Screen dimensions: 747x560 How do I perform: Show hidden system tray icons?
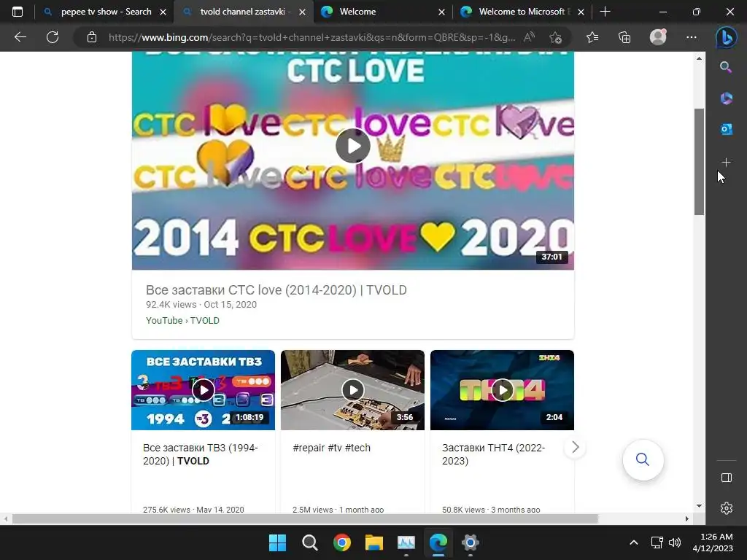coord(634,542)
